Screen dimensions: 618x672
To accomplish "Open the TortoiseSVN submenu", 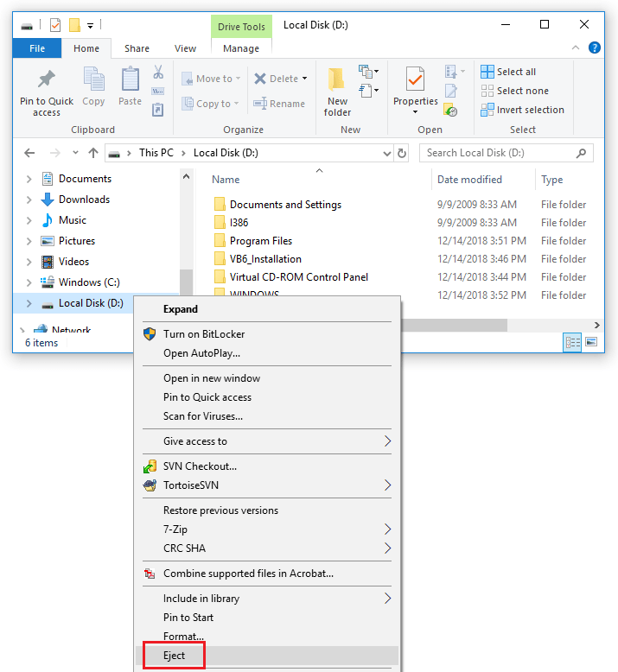I will (x=267, y=485).
